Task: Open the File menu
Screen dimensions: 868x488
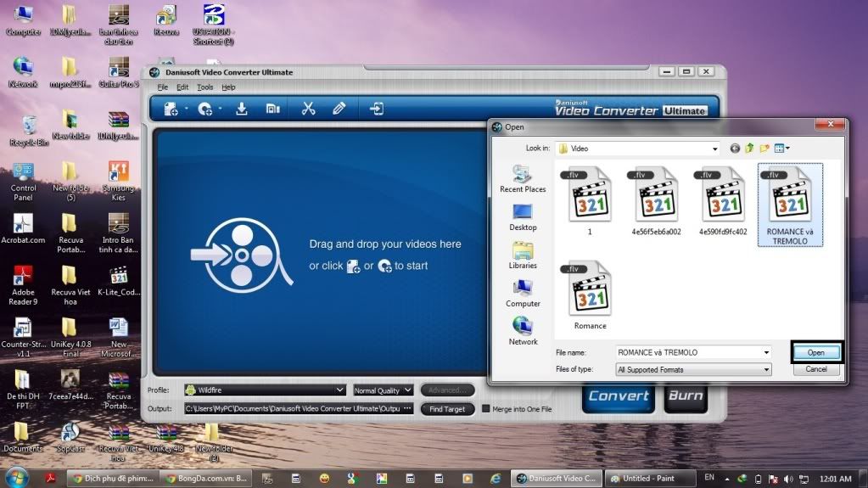Action: tap(162, 87)
